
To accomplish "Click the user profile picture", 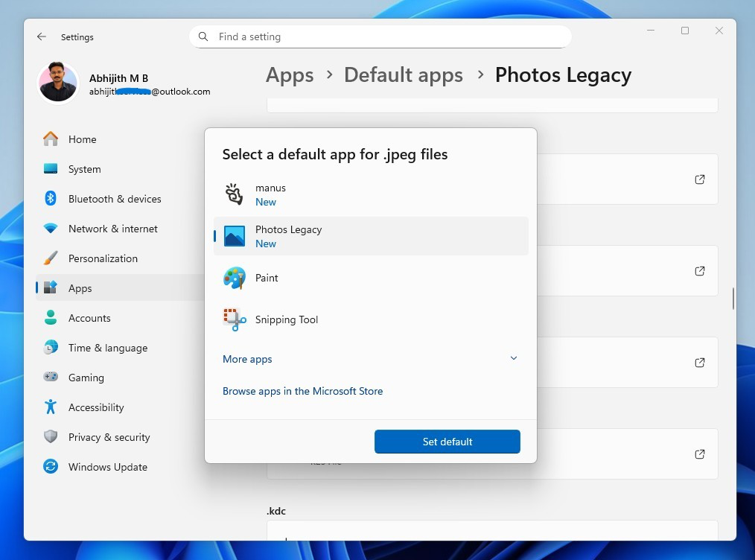I will (x=58, y=83).
